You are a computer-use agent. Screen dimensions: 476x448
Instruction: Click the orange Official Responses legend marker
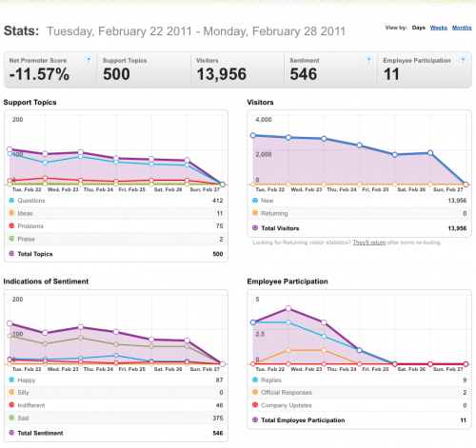(255, 392)
